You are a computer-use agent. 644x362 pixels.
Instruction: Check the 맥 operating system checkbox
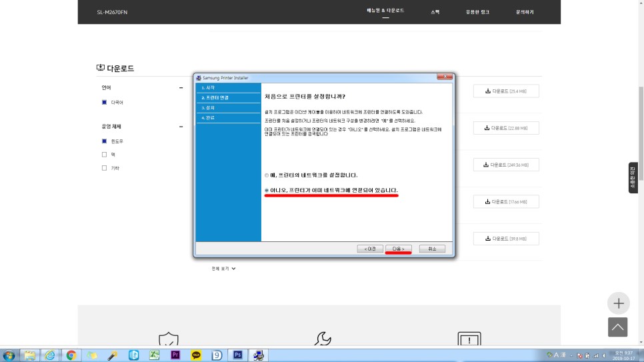tap(104, 155)
